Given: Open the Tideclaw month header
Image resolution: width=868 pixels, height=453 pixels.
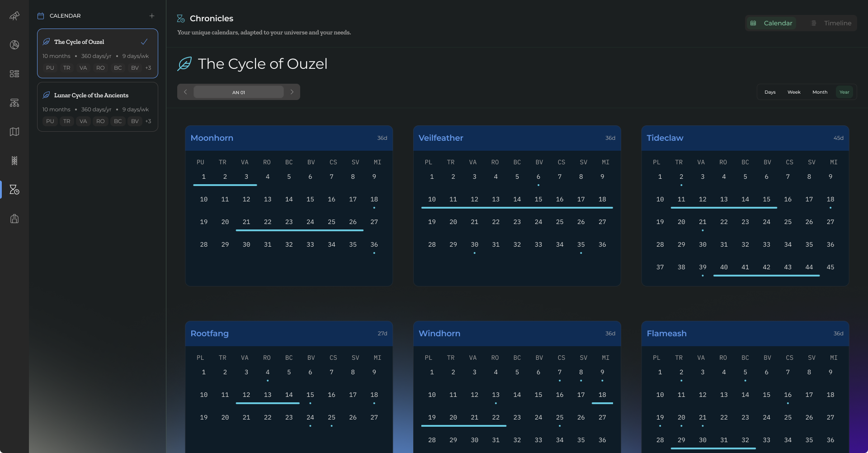Looking at the screenshot, I should (745, 138).
